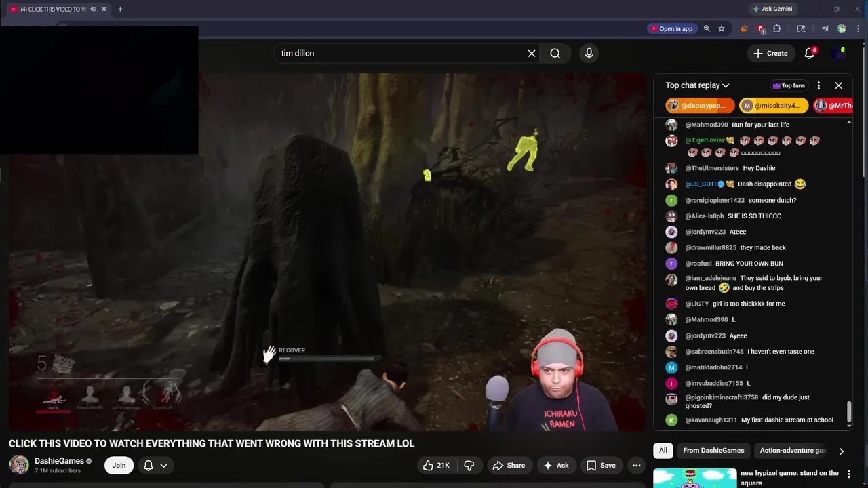Save the video to a playlist

tap(601, 465)
